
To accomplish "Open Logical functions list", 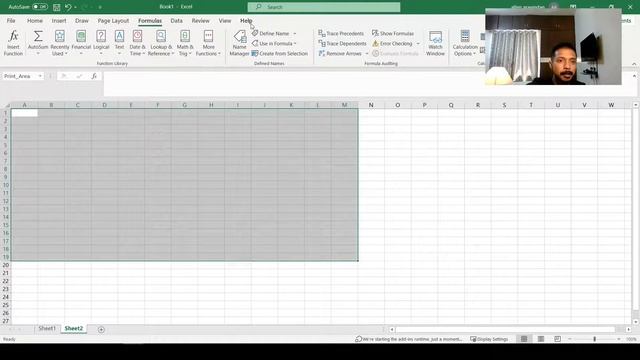I will [101, 43].
